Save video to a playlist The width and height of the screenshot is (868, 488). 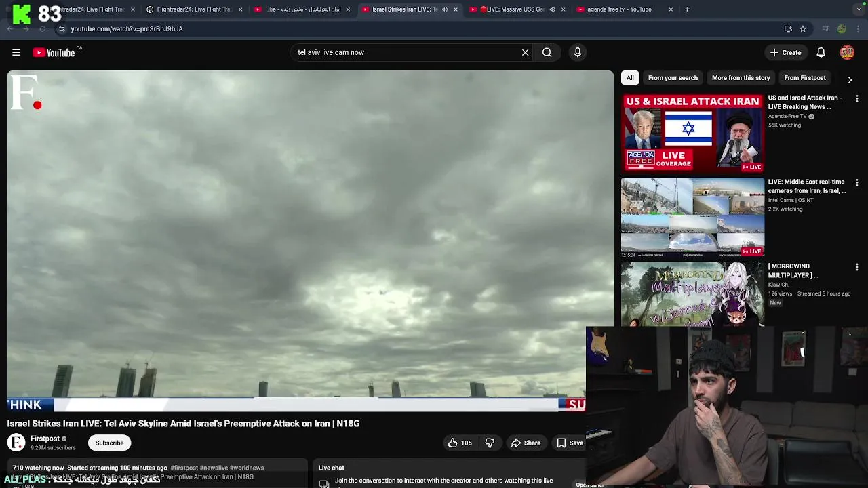570,443
